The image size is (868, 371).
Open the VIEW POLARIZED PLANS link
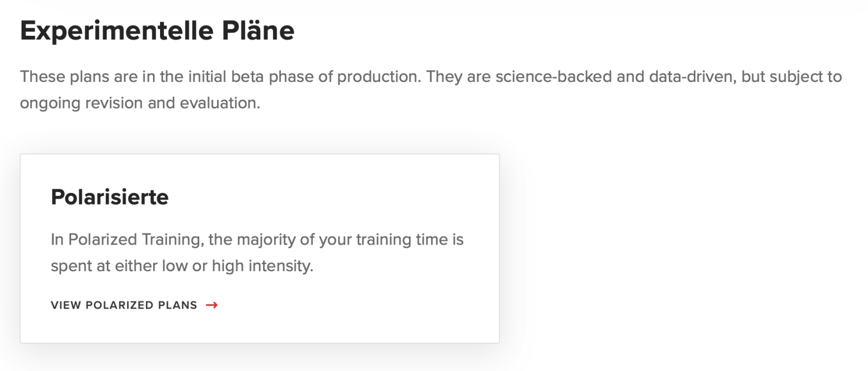pos(124,305)
